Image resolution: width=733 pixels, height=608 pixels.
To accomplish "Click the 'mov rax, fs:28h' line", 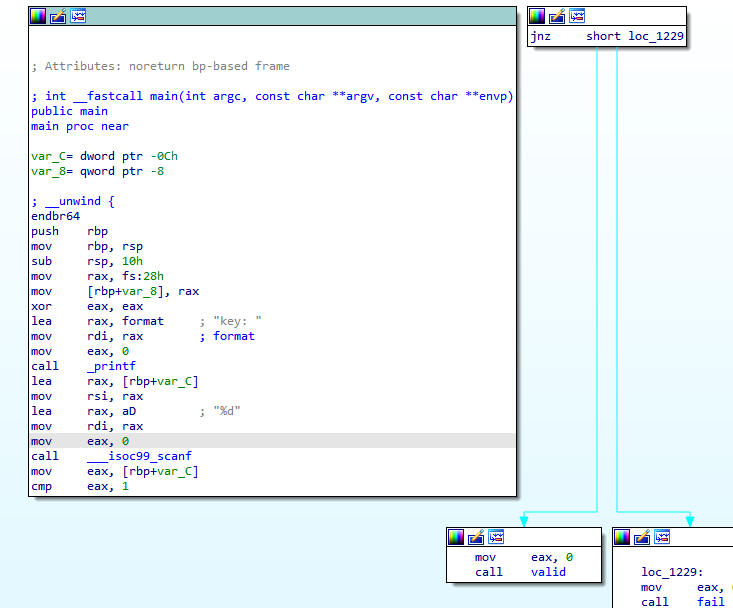I will click(x=97, y=276).
